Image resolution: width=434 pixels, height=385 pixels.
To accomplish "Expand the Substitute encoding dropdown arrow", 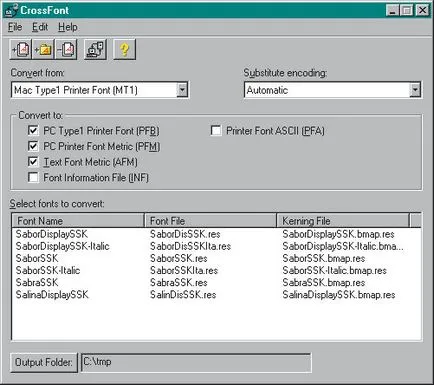I will [415, 90].
